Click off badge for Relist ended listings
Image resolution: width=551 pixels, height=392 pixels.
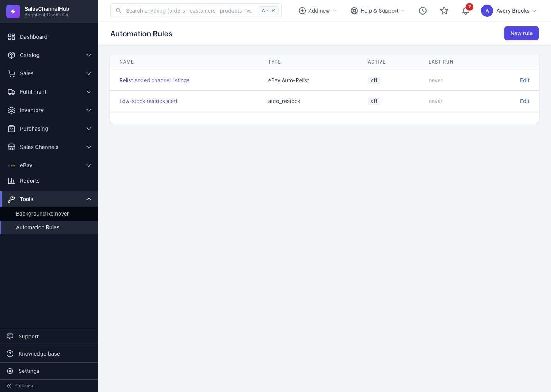[374, 80]
